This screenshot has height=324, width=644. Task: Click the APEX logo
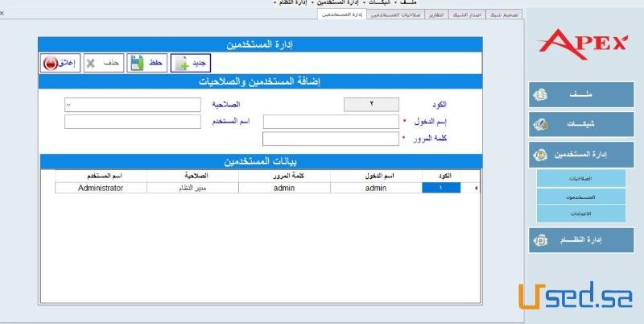(583, 41)
